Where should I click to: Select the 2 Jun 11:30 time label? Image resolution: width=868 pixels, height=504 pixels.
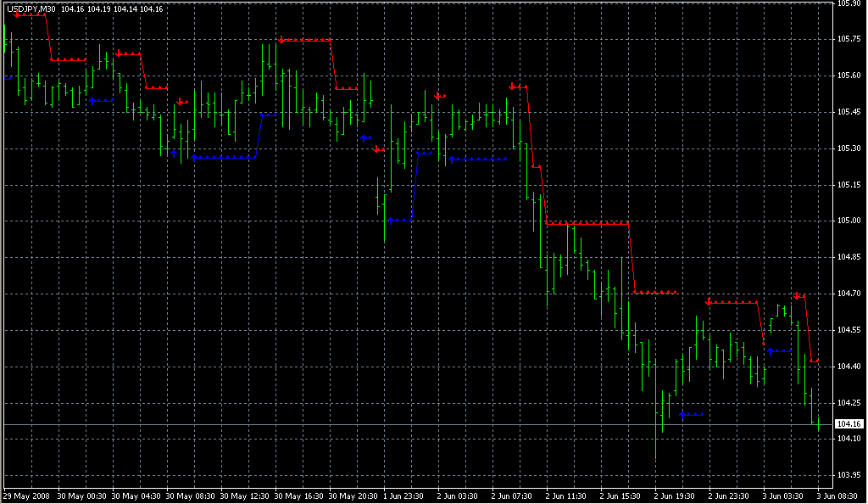(565, 496)
